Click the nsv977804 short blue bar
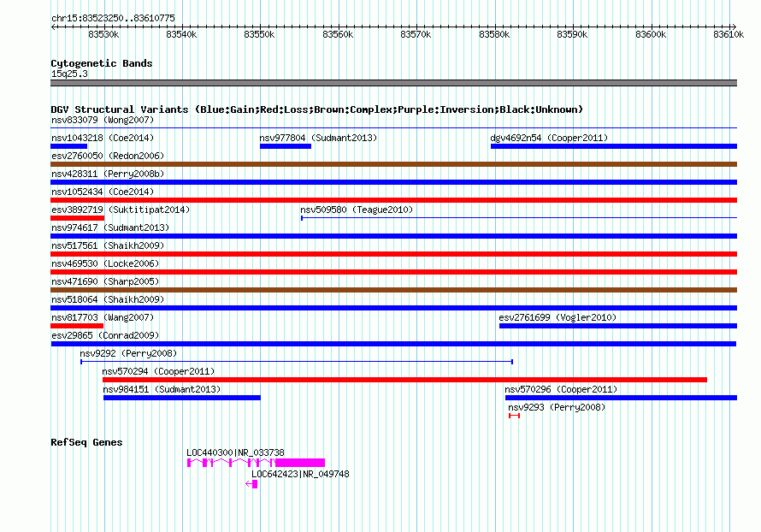 [x=286, y=146]
